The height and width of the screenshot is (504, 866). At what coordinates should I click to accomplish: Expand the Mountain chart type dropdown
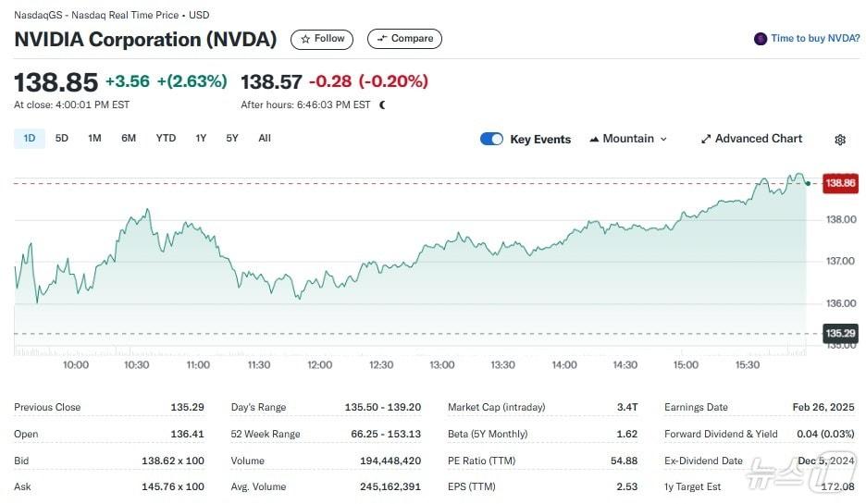662,139
